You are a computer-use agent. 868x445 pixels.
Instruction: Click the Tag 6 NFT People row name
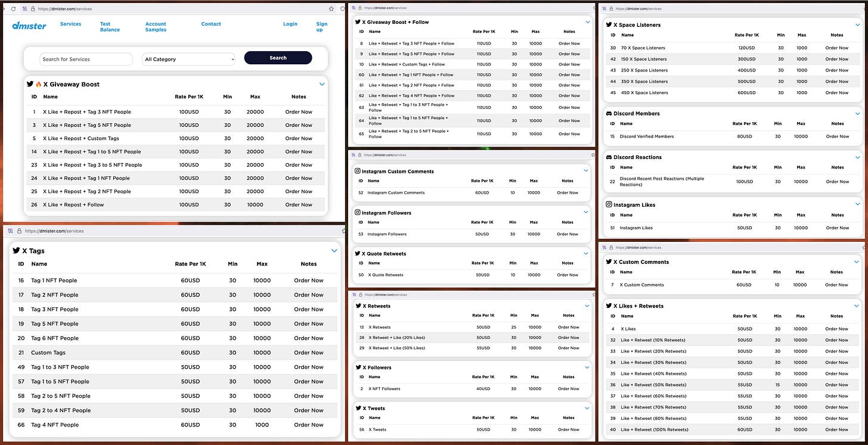(x=55, y=338)
